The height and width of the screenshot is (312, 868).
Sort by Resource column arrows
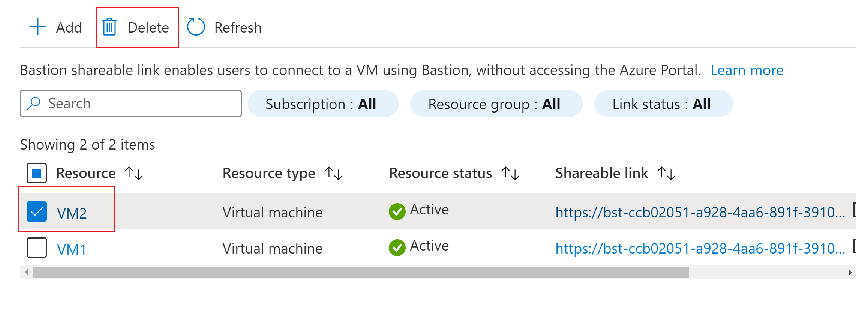(134, 174)
